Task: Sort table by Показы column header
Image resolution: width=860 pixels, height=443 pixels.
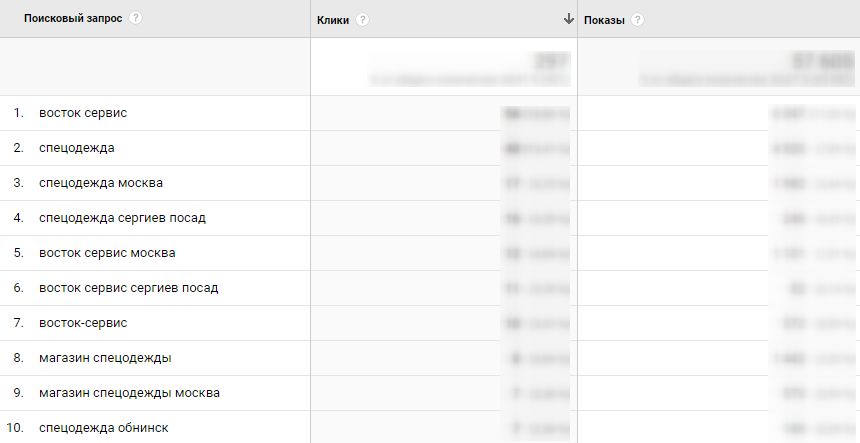Action: click(604, 19)
